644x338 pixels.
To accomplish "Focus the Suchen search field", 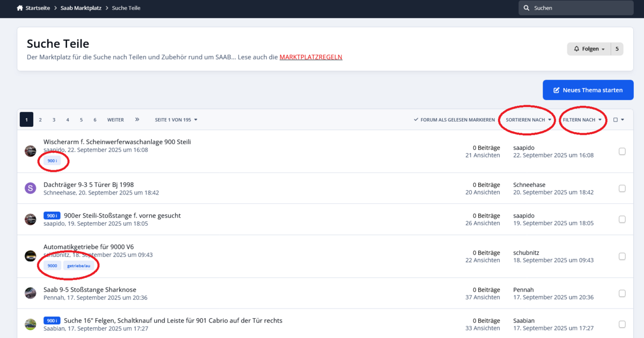I will 576,8.
